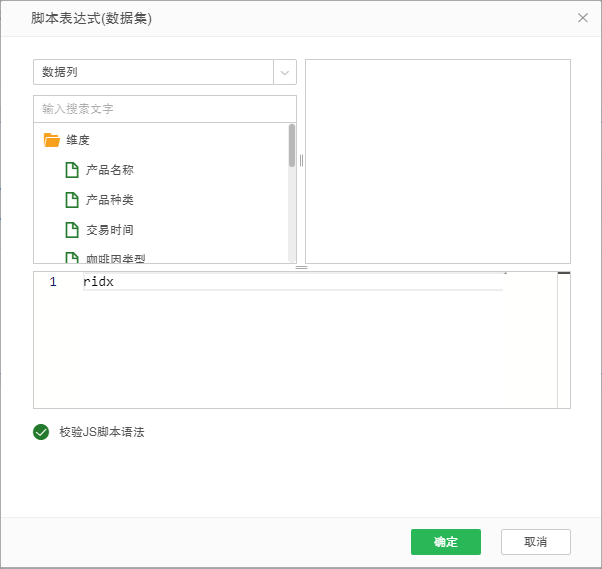The width and height of the screenshot is (602, 569).
Task: Close the 脚本表达式 dialog with the X
Action: point(583,18)
